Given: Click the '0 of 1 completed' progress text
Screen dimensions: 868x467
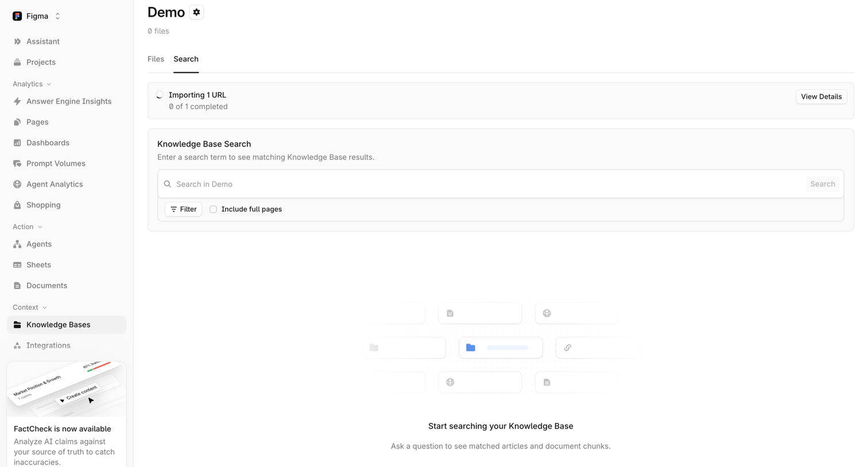Looking at the screenshot, I should coord(198,107).
